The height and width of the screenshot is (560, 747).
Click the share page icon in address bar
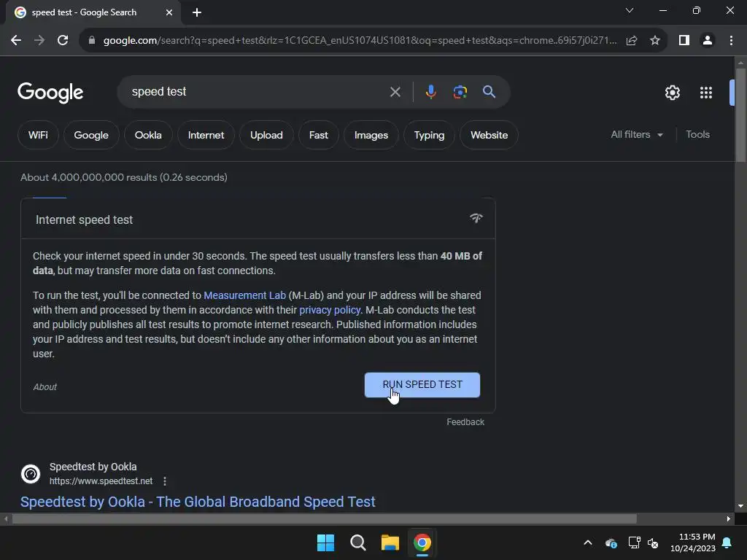632,41
